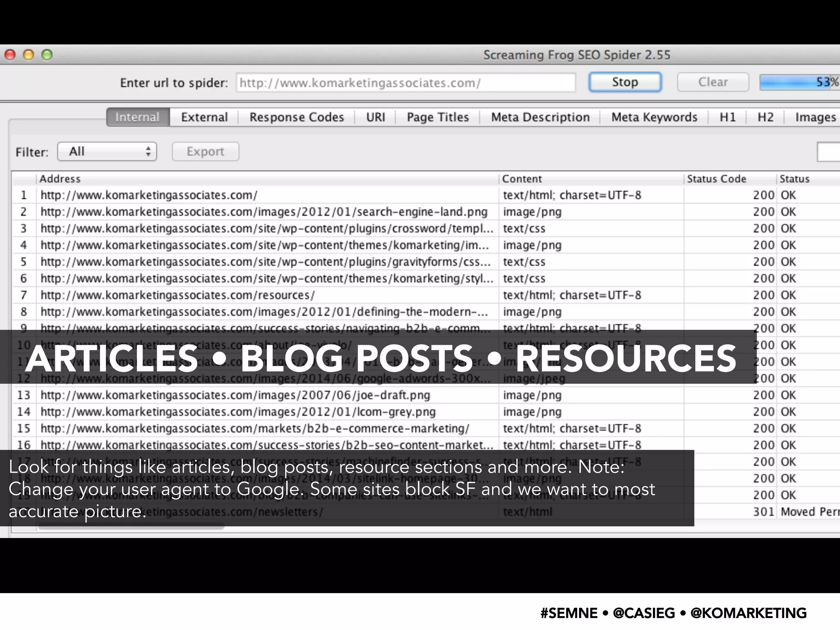Focus the Enter url to spider field
Viewport: 840px width, 630px height.
(406, 83)
